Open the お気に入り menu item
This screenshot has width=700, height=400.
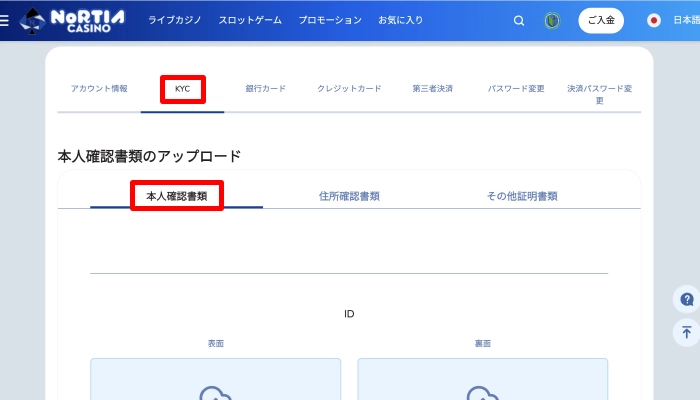(x=400, y=20)
